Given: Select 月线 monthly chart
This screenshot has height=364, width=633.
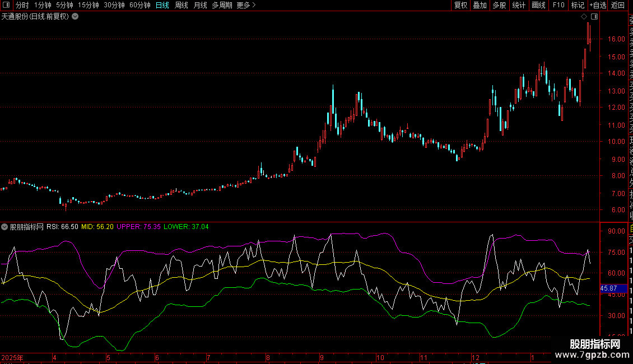Looking at the screenshot, I should pos(200,5).
